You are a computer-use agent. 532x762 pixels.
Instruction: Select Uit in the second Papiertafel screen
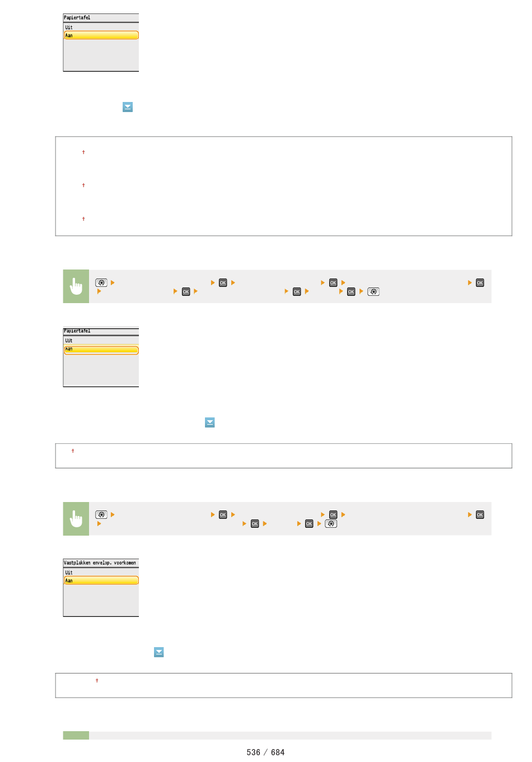pos(101,341)
